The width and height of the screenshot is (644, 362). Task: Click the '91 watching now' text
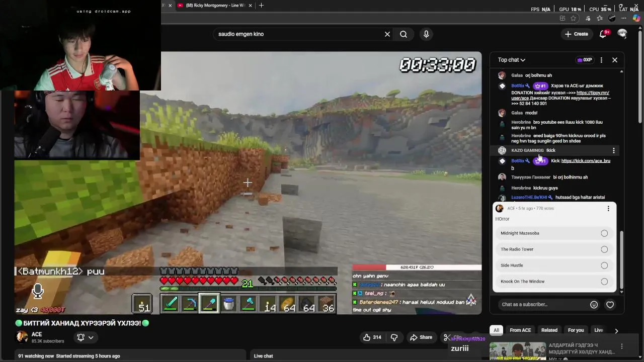click(36, 356)
